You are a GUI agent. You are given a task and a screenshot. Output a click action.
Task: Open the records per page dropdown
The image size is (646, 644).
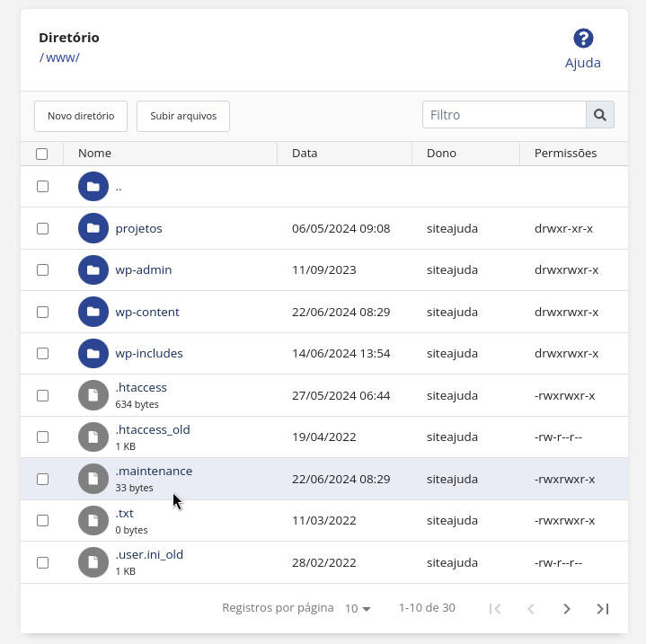point(358,609)
